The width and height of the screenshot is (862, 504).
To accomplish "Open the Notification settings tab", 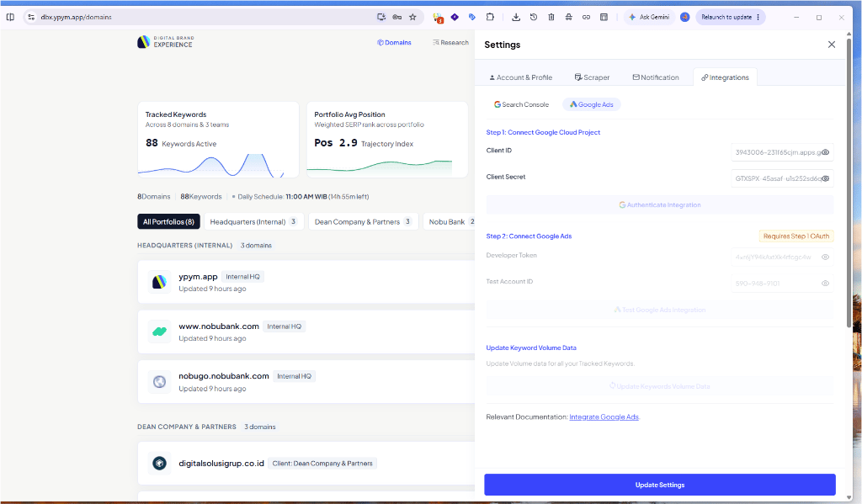I will (656, 77).
